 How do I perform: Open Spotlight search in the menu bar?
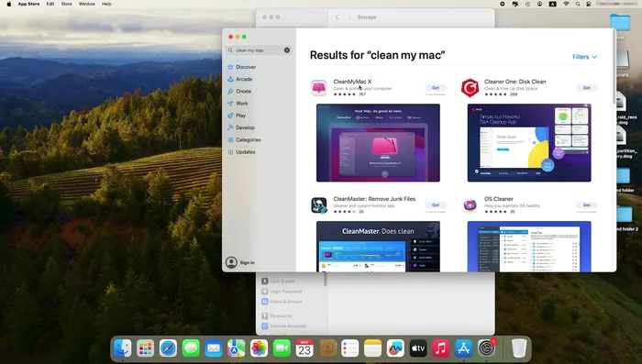pos(577,4)
